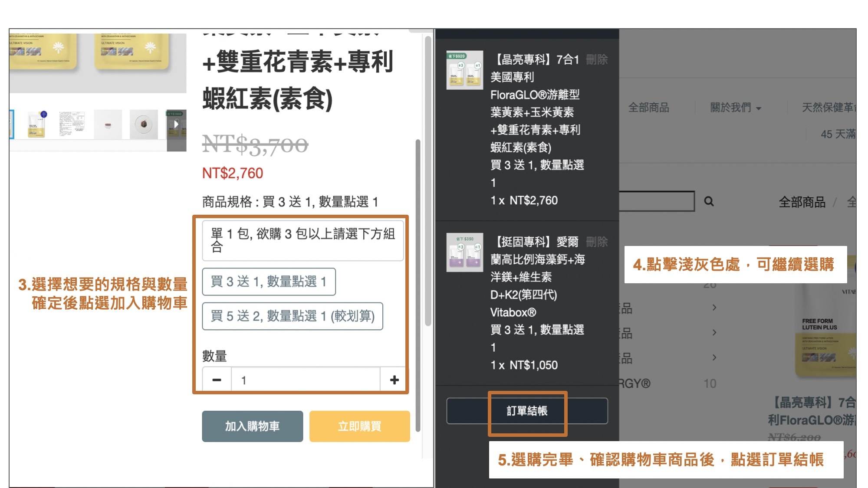The width and height of the screenshot is (868, 488).
Task: Select the 買 5 送 2 (較划算) option
Action: (x=292, y=316)
